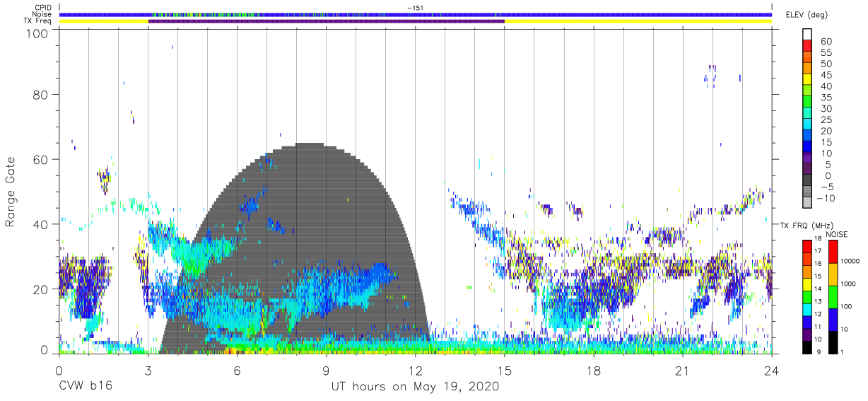Select the blue 15–20 degree elevation swatch
868x401 pixels.
point(807,136)
